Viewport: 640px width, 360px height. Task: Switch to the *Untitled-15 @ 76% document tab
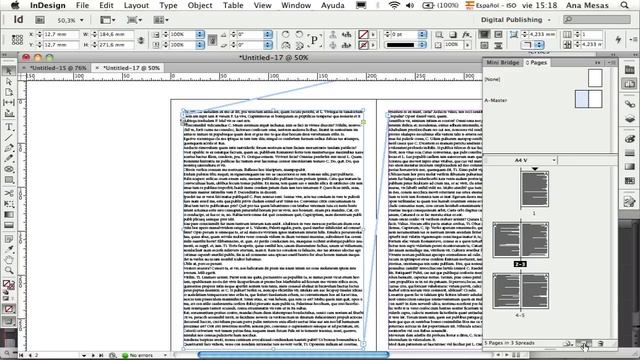point(58,68)
